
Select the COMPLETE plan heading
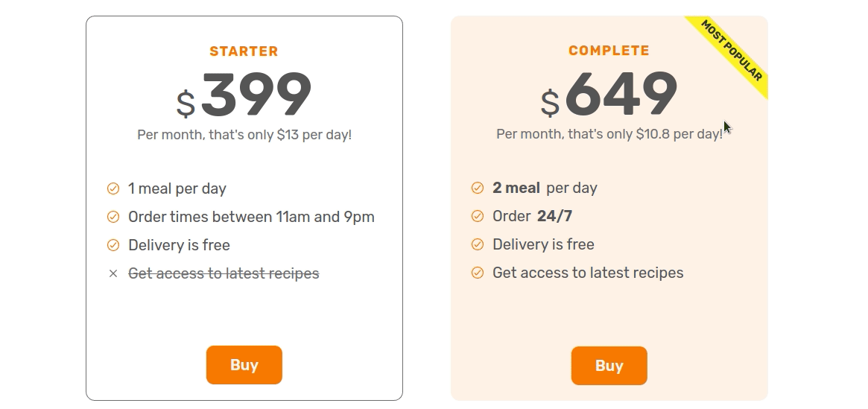point(609,51)
